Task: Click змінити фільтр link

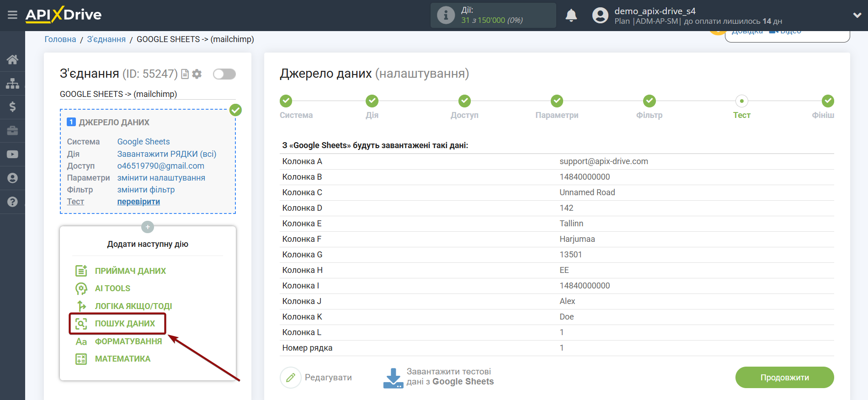Action: click(x=146, y=190)
